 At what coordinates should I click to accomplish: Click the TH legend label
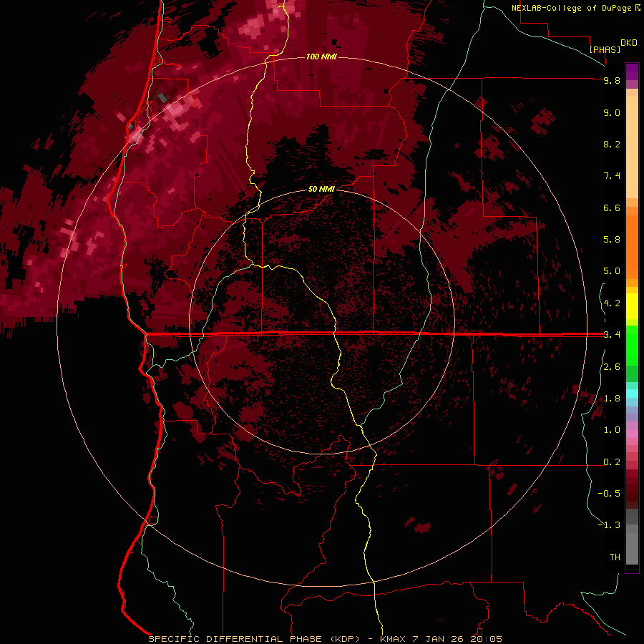click(x=615, y=557)
